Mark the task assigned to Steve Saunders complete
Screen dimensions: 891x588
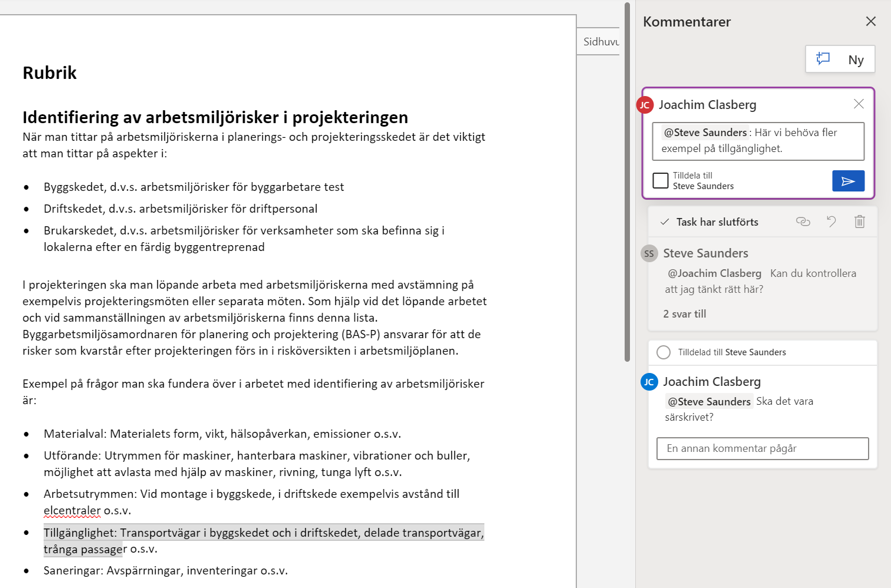point(664,352)
